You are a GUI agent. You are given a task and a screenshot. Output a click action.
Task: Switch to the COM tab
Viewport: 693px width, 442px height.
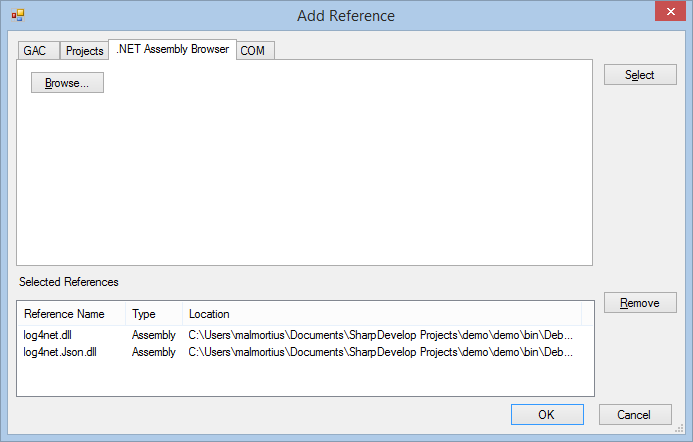pyautogui.click(x=253, y=51)
